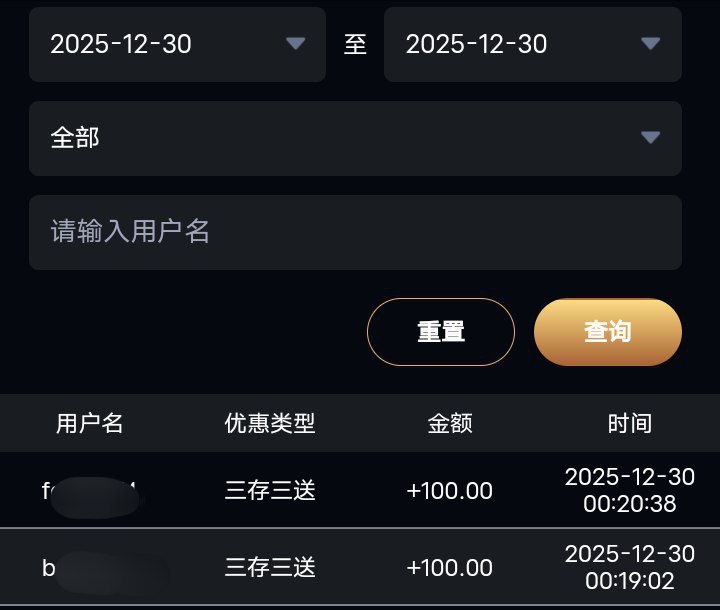The image size is (720, 610).
Task: Click the 用户名 column header
Action: pyautogui.click(x=90, y=423)
